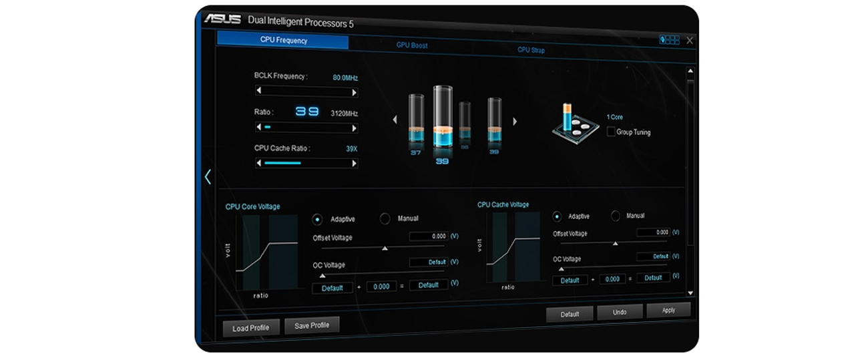Click CPU Core Offset Voltage slider handle
This screenshot has height=358, width=868.
(x=385, y=248)
